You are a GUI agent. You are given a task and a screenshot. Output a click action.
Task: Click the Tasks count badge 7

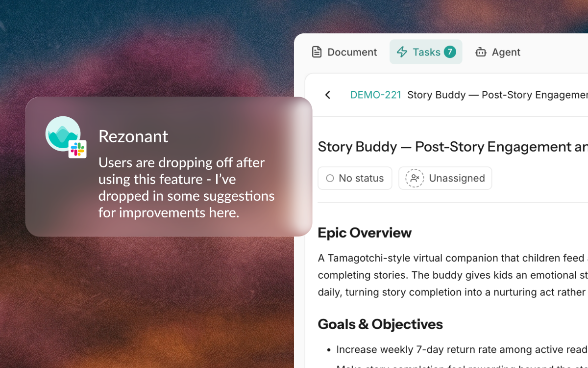[450, 52]
